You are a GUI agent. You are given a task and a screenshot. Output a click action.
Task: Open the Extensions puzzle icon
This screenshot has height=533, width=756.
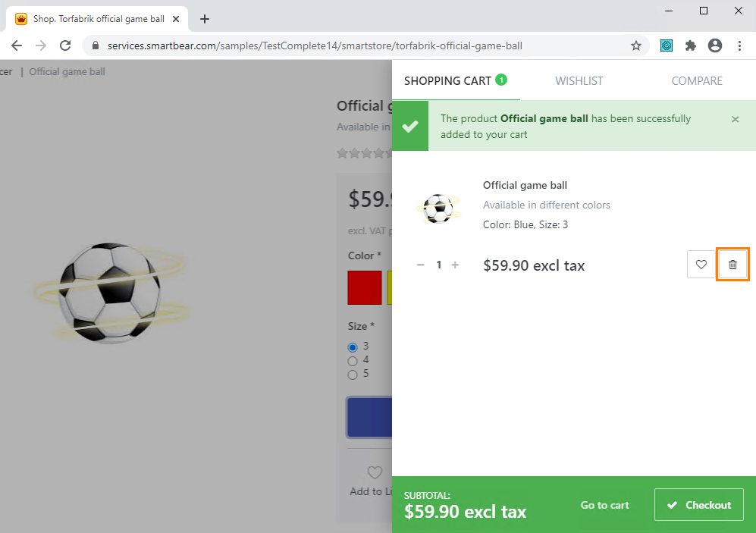pyautogui.click(x=690, y=45)
